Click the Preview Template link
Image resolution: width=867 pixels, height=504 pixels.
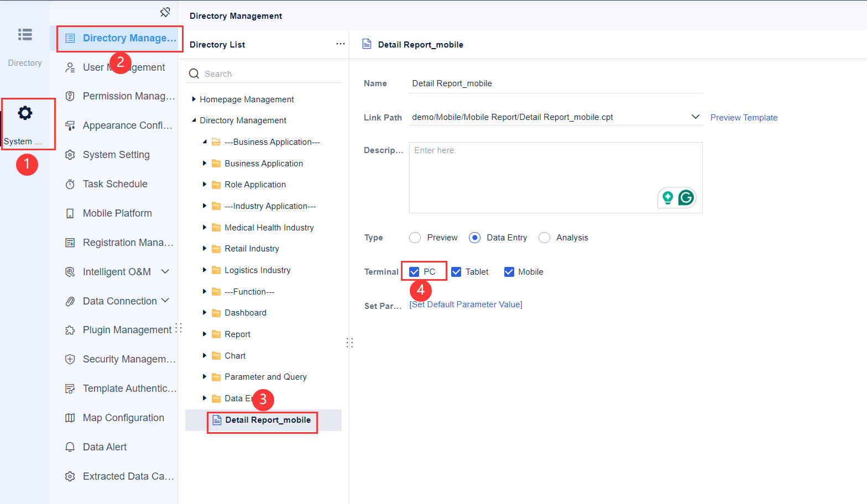pyautogui.click(x=744, y=118)
